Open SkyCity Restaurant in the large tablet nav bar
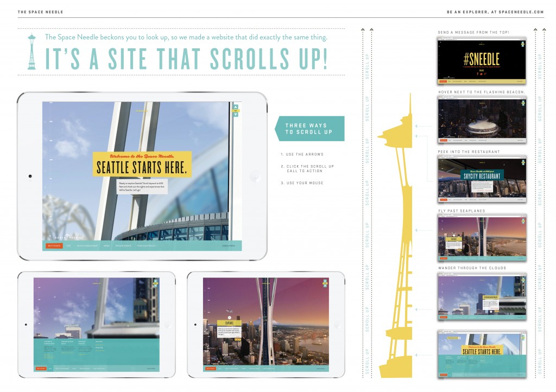Image resolution: width=556 pixels, height=392 pixels. [87, 245]
